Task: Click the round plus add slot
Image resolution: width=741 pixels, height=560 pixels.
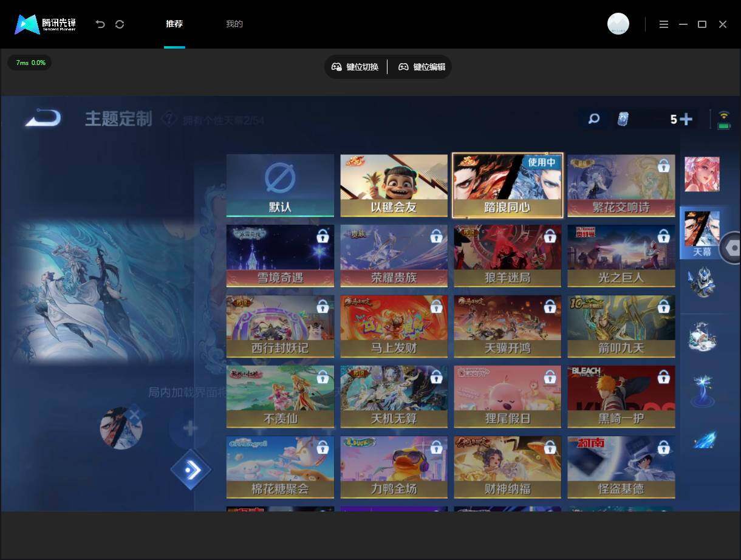Action: pyautogui.click(x=190, y=429)
